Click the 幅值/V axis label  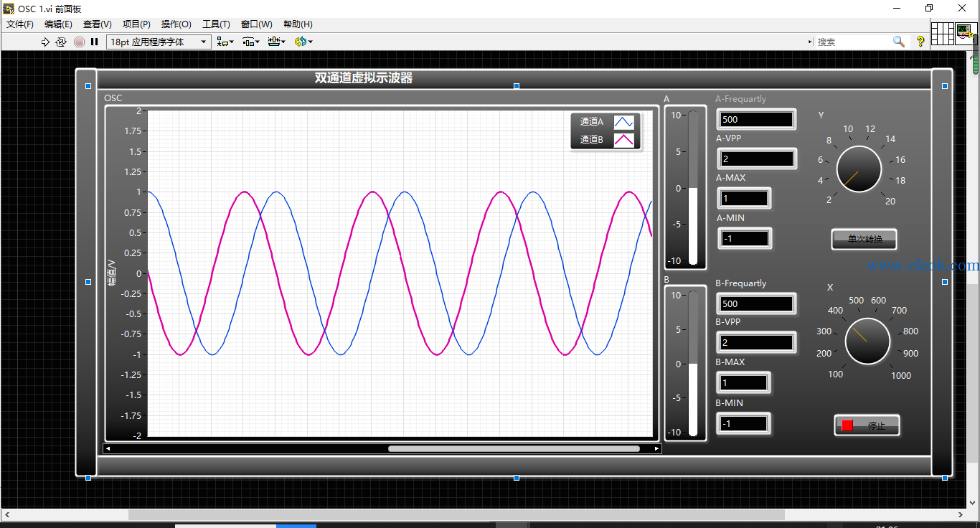[x=111, y=273]
